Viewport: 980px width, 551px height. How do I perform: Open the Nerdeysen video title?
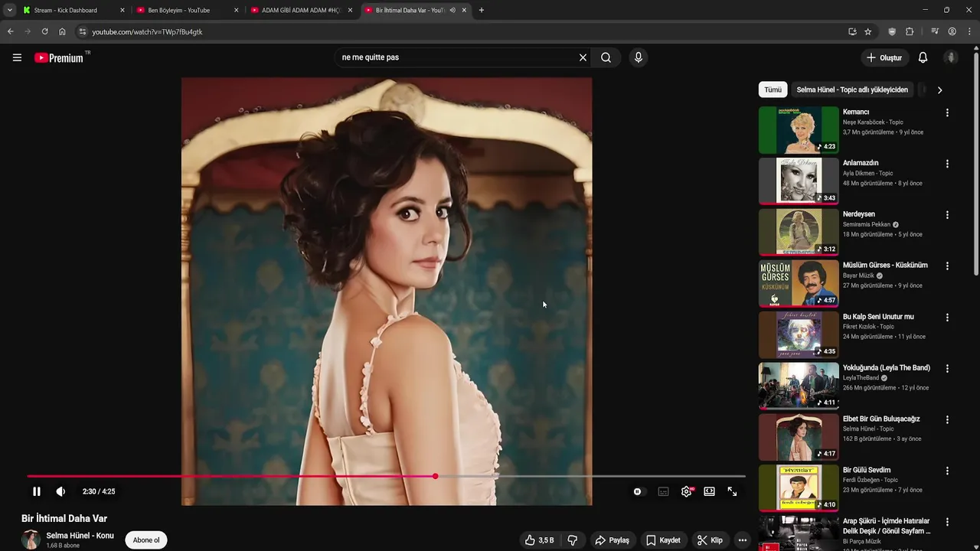pos(859,214)
